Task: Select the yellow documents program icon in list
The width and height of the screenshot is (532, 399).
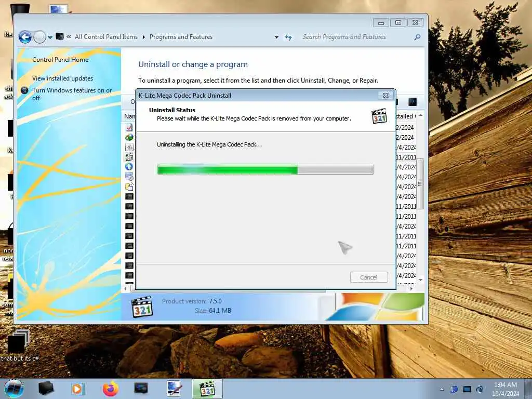Action: pos(129,187)
